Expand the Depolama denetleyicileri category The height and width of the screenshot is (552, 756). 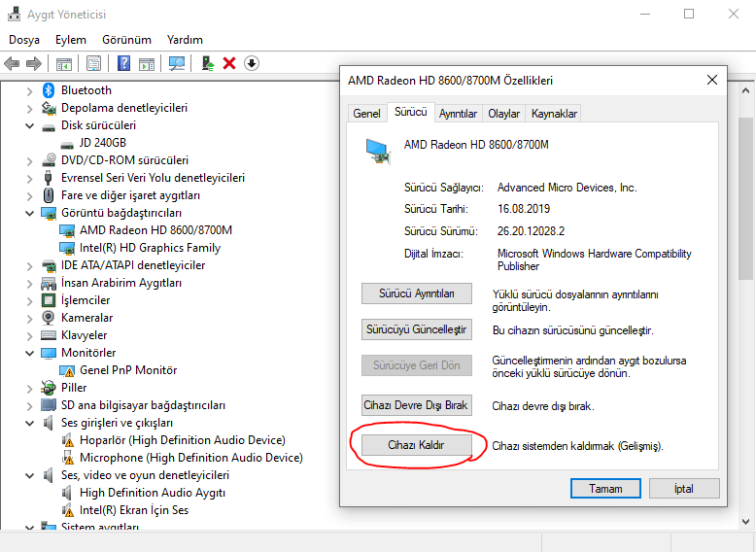tap(29, 109)
